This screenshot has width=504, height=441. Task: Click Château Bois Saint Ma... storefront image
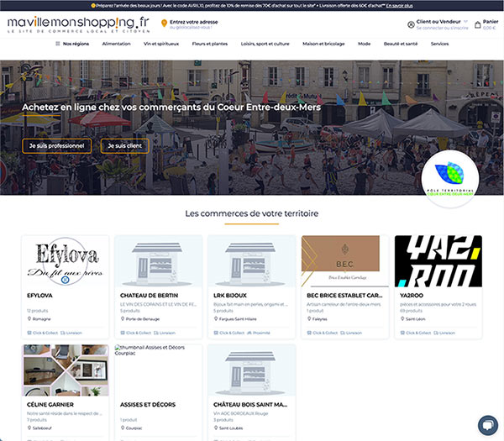pyautogui.click(x=252, y=370)
